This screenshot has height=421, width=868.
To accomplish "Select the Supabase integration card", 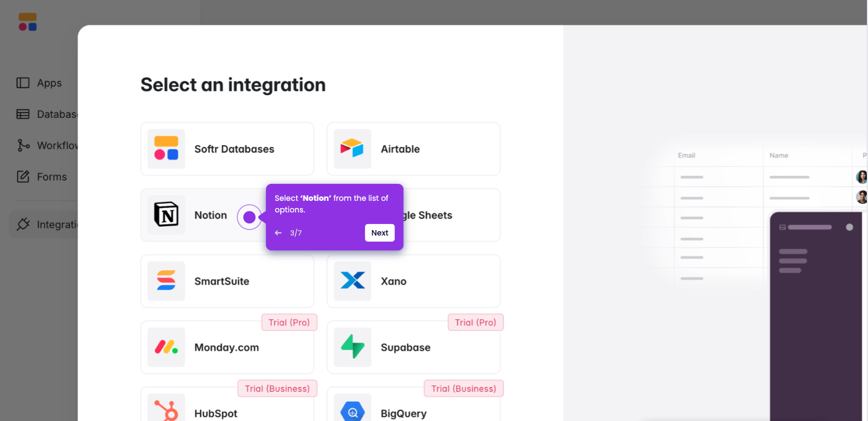I will 413,347.
